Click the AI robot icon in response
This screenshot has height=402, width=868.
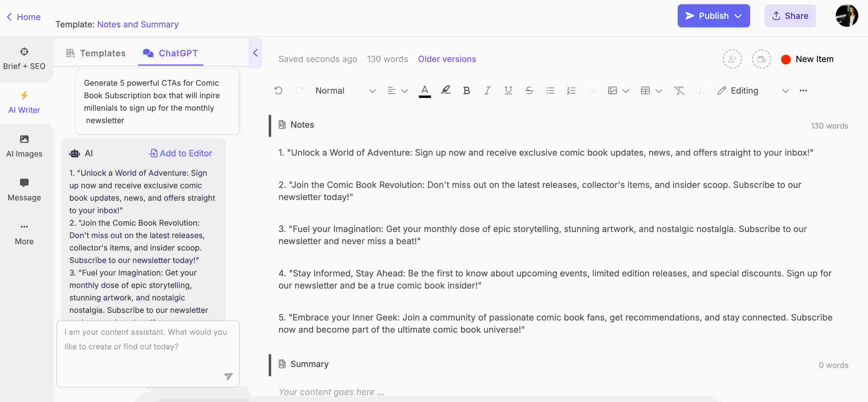coord(74,154)
